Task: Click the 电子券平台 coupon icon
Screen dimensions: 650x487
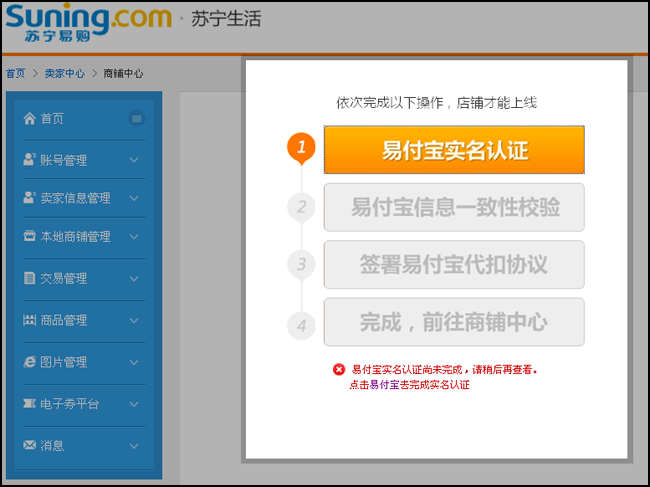Action: point(30,404)
